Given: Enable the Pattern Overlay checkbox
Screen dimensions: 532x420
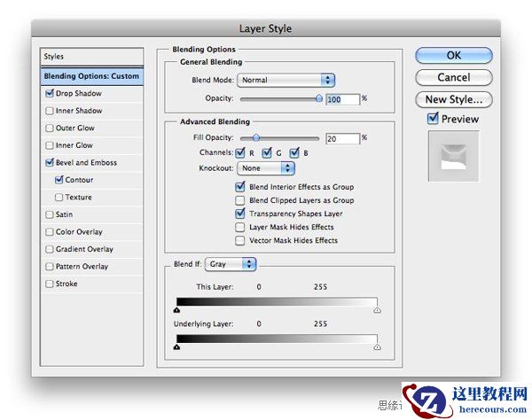Looking at the screenshot, I should click(50, 267).
